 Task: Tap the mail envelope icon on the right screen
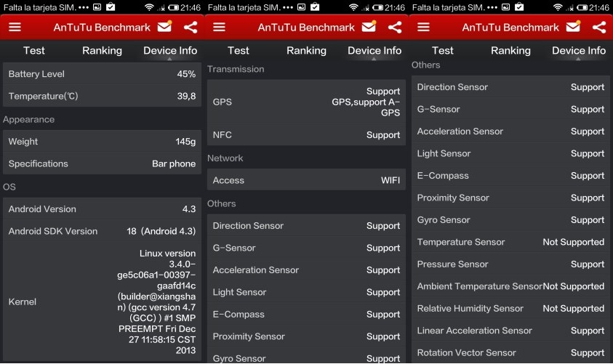(573, 27)
